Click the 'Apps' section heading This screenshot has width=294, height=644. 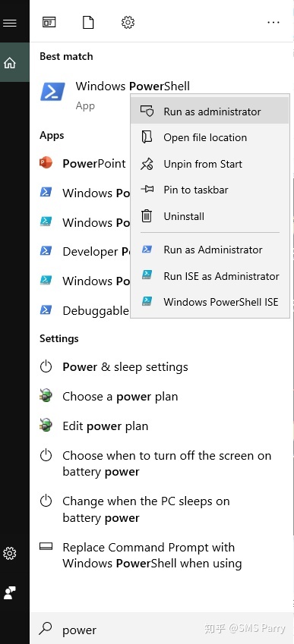[52, 135]
